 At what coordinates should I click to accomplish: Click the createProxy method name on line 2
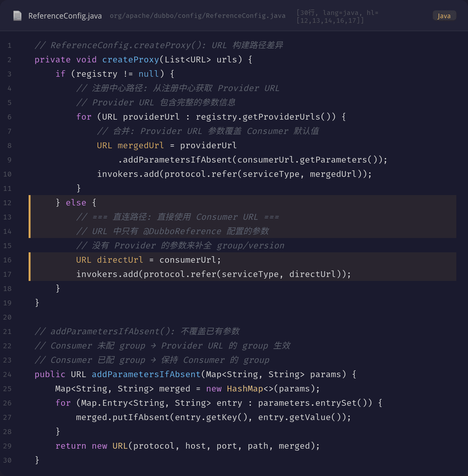131,59
